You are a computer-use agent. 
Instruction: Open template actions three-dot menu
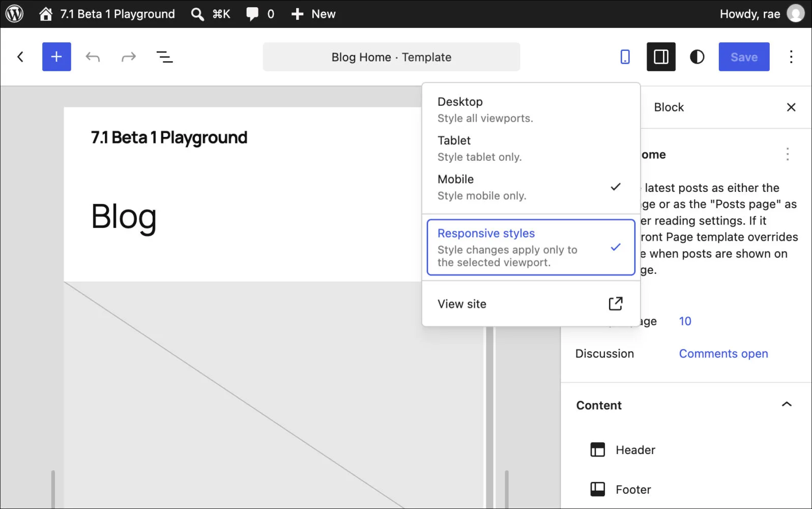pos(788,154)
